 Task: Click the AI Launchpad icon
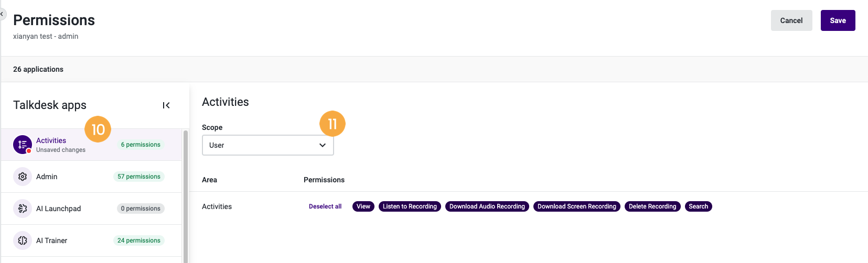pos(23,209)
